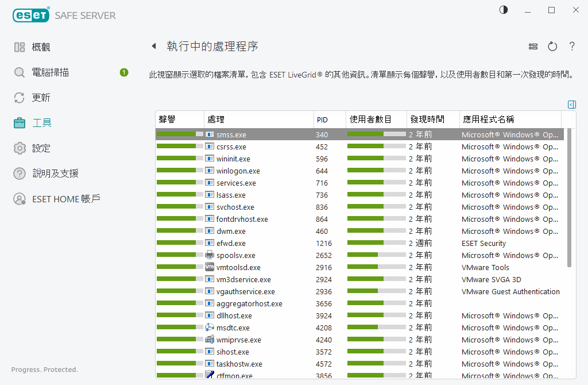This screenshot has width=588, height=385.
Task: Open 設定 settings in sidebar
Action: point(41,148)
